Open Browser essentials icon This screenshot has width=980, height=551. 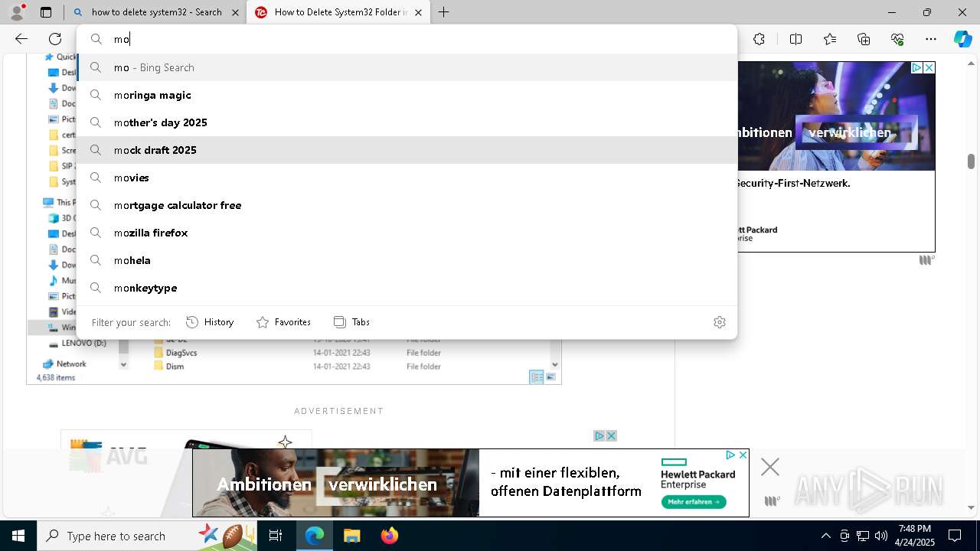[x=897, y=39]
